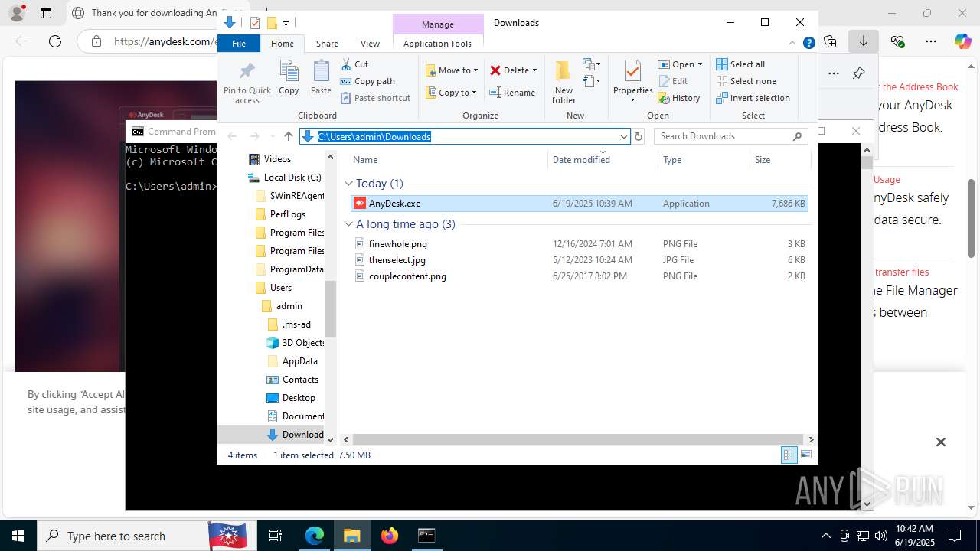Click Customize Quick Access Toolbar arrow
Viewport: 980px width, 551px height.
pos(286,24)
